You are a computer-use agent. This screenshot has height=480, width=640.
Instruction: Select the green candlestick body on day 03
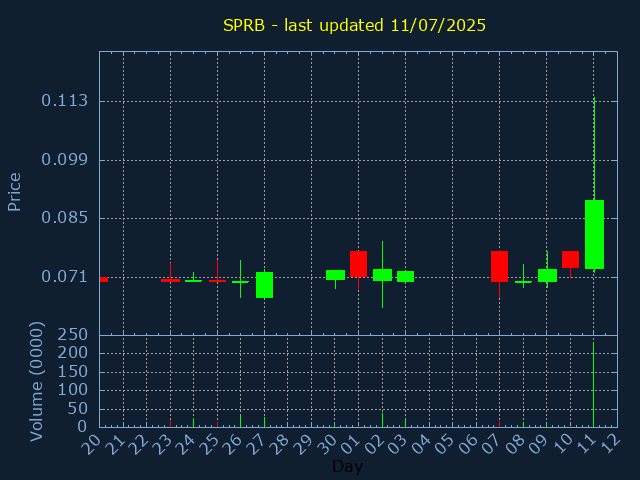coord(405,276)
